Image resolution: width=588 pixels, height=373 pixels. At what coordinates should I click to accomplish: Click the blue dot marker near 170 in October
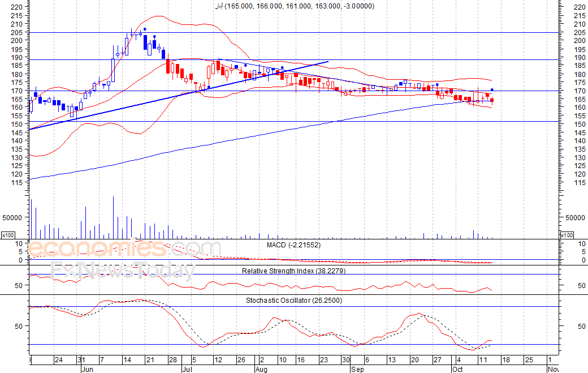click(x=492, y=89)
